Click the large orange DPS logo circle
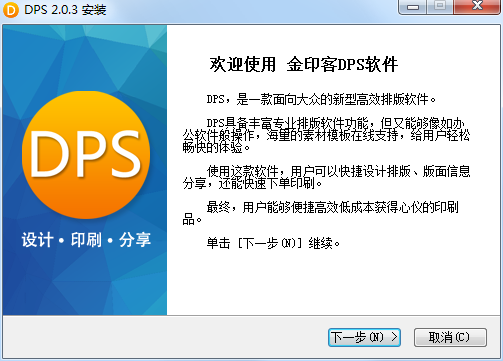This screenshot has height=361, width=503. click(x=86, y=155)
